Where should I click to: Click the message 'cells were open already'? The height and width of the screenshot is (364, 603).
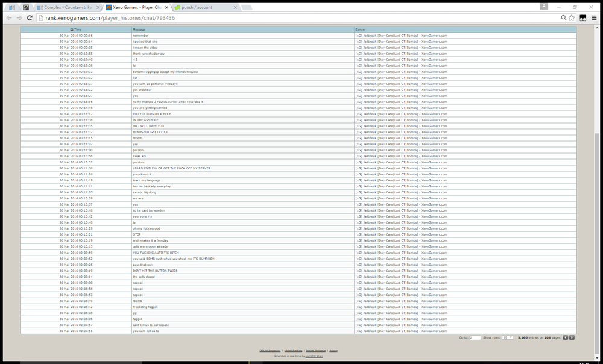150,246
